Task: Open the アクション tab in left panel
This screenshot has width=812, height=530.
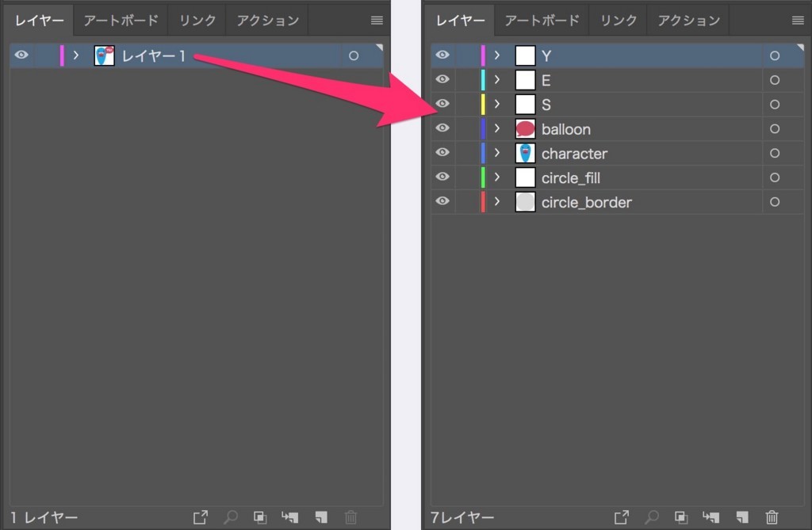Action: (267, 21)
